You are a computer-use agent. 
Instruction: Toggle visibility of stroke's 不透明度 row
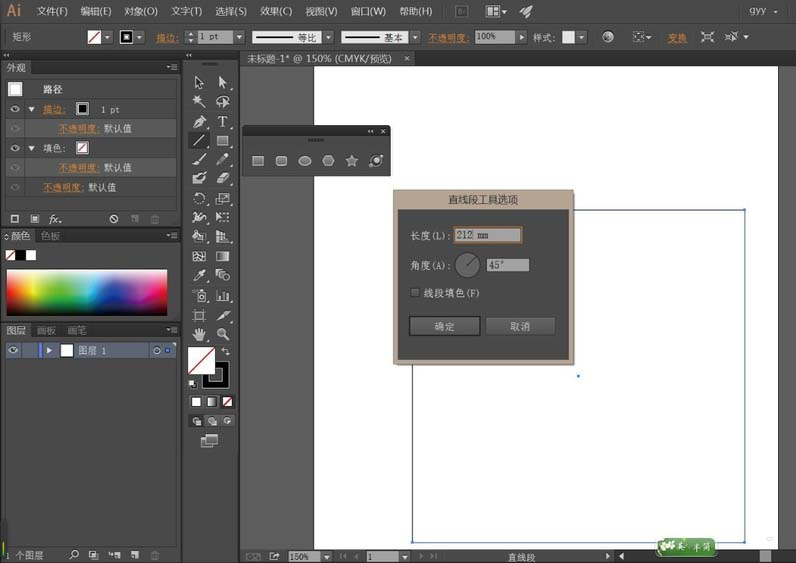pos(15,128)
